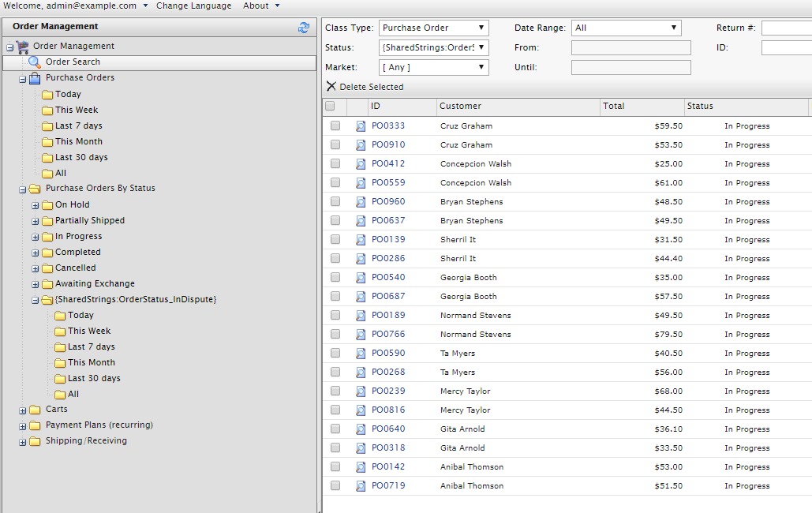Expand the On Hold status folder
This screenshot has height=513, width=812.
pyautogui.click(x=36, y=205)
